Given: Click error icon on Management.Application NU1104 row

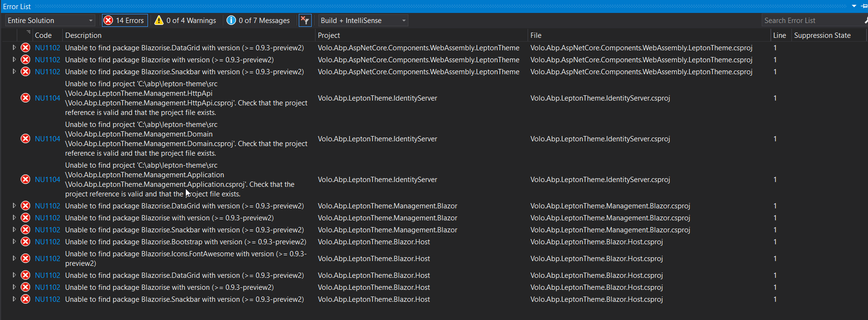Looking at the screenshot, I should 25,180.
